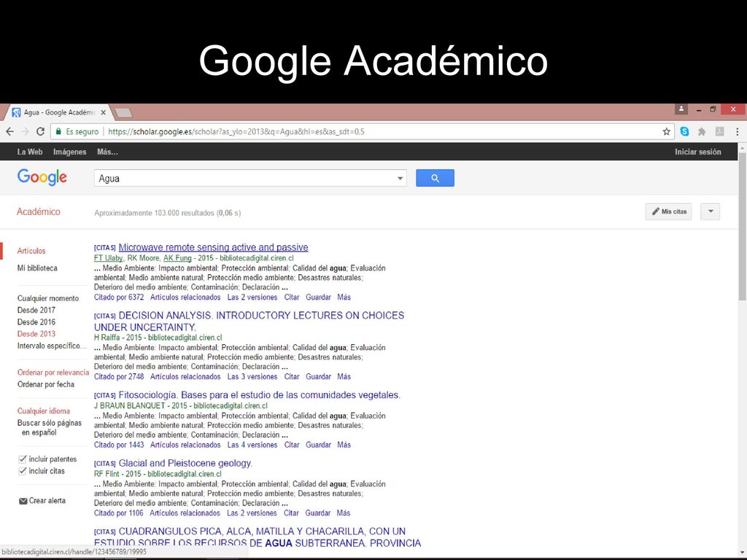The height and width of the screenshot is (560, 747).
Task: Click the Académico heading link
Action: [39, 212]
